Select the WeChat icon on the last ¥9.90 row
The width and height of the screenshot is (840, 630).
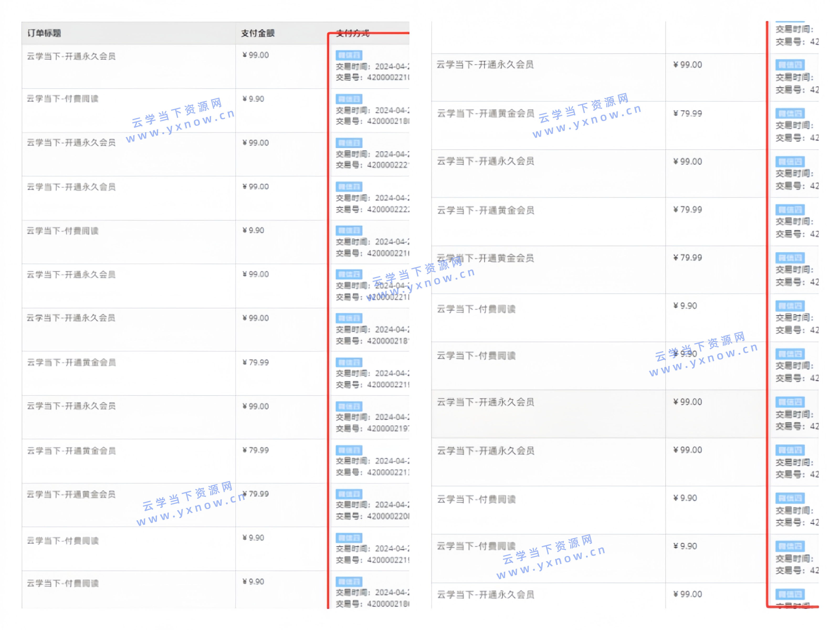pyautogui.click(x=349, y=581)
